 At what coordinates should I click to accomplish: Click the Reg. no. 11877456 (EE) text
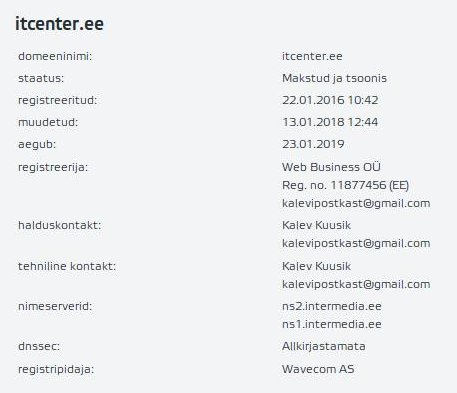pos(345,185)
